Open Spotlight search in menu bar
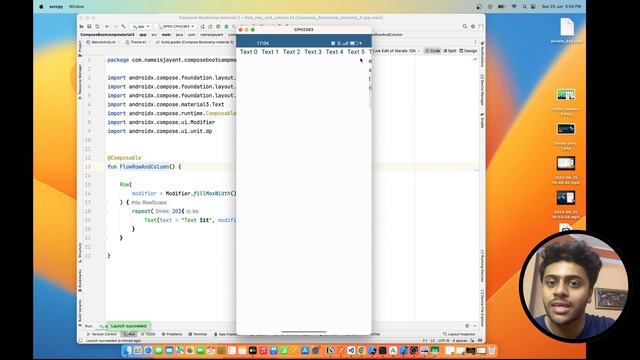This screenshot has width=640, height=360. click(x=524, y=7)
